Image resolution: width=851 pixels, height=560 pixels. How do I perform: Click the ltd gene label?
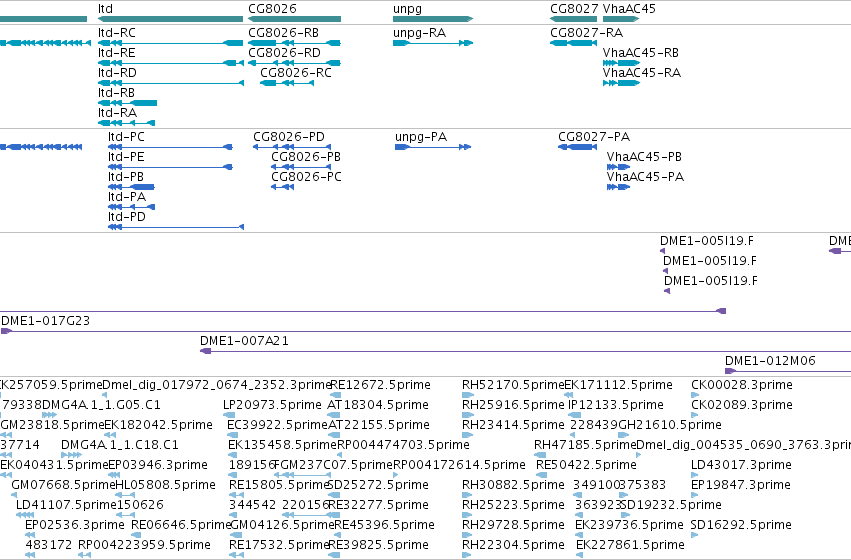(x=105, y=9)
